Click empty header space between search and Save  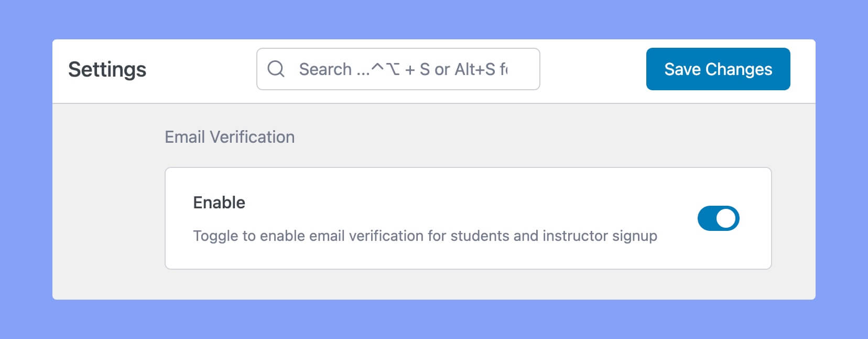click(x=592, y=69)
